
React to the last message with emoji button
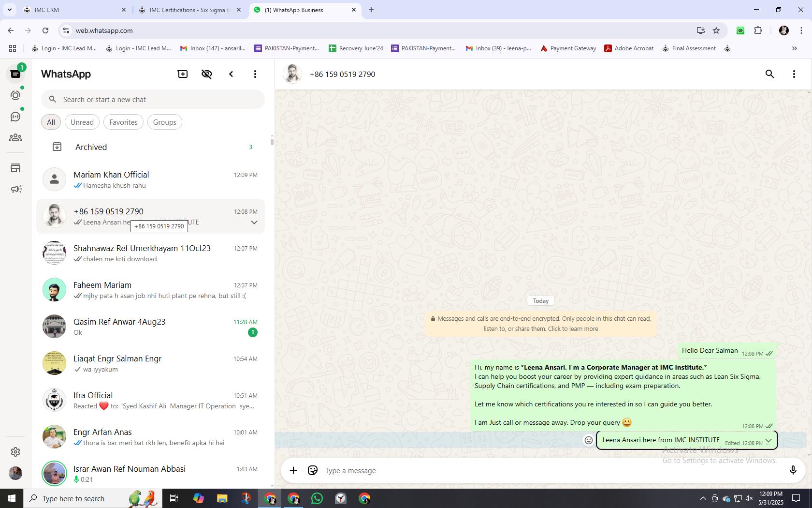click(588, 440)
